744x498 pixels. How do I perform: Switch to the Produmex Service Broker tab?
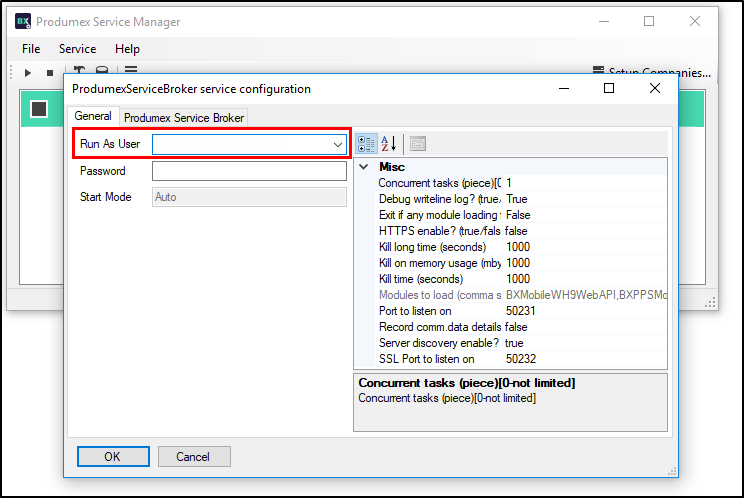coord(184,117)
